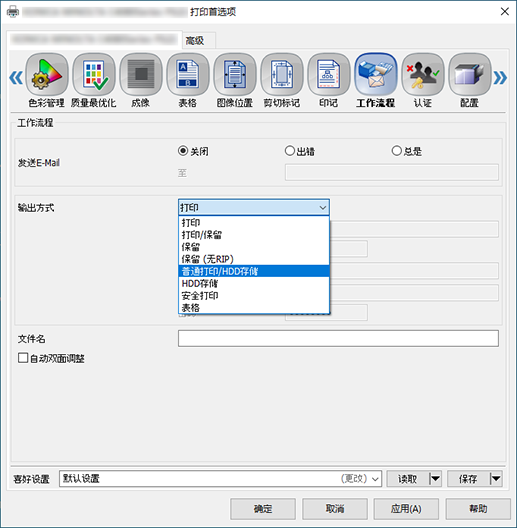
Task: Choose 安全打印 in output list
Action: [x=254, y=295]
